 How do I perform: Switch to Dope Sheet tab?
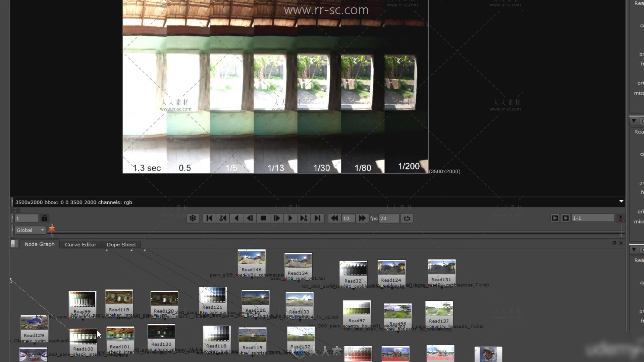121,244
